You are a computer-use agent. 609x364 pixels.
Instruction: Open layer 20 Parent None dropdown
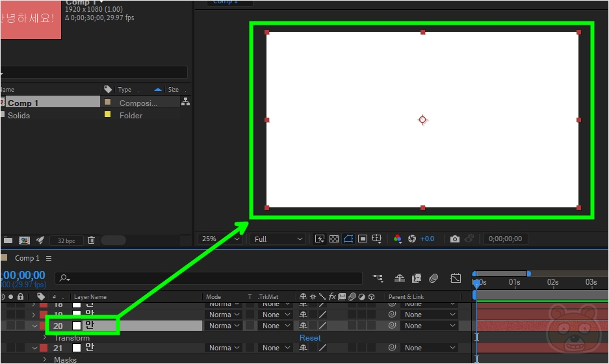pyautogui.click(x=429, y=326)
